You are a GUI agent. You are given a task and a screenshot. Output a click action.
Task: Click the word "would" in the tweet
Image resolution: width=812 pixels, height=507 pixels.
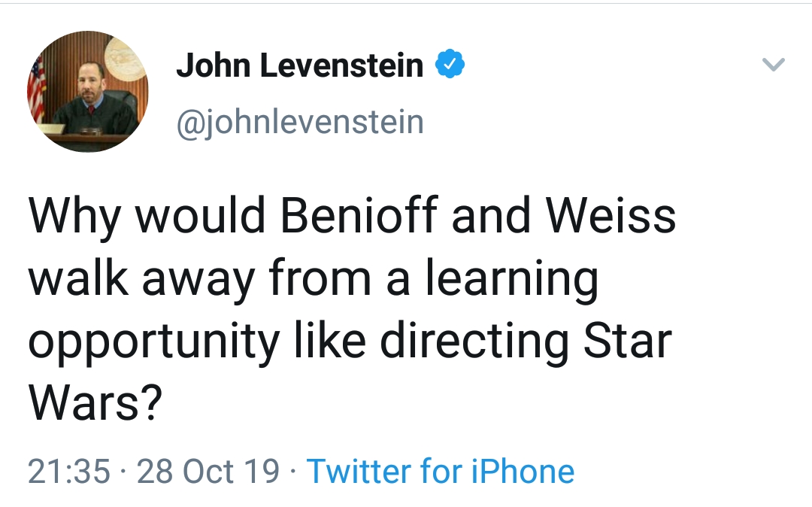click(x=200, y=216)
